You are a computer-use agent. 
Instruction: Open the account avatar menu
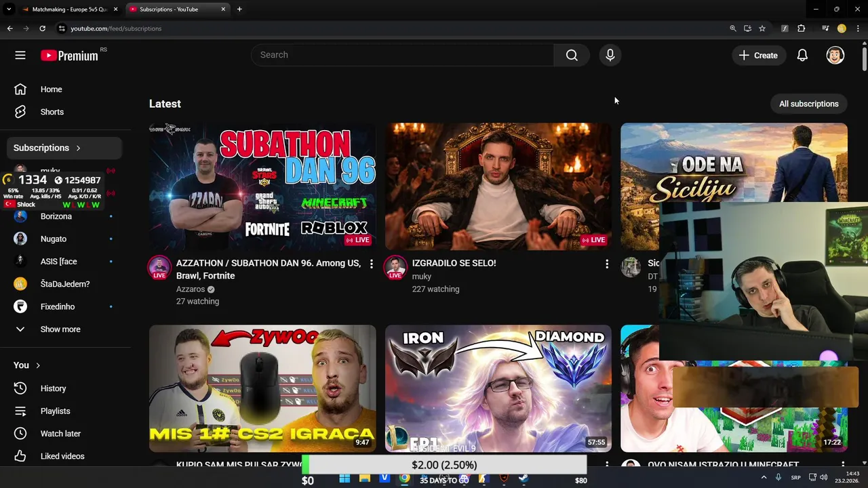point(835,56)
